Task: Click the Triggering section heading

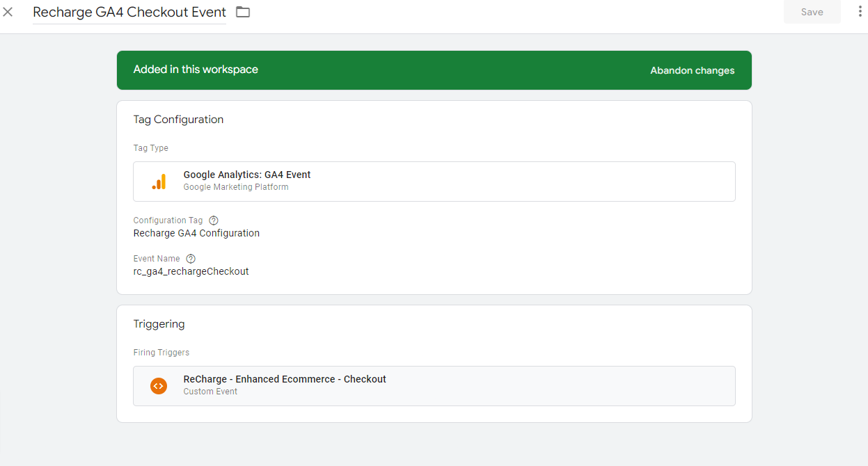Action: click(x=159, y=324)
